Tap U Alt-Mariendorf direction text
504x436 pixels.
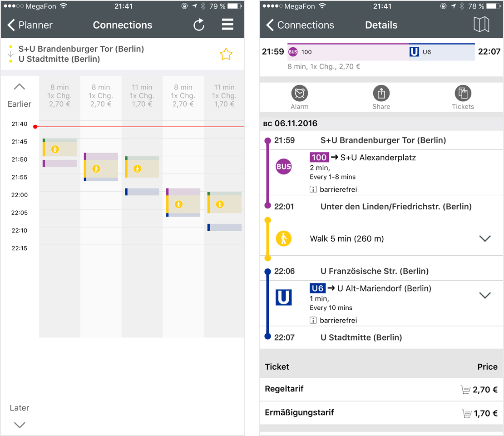[384, 288]
